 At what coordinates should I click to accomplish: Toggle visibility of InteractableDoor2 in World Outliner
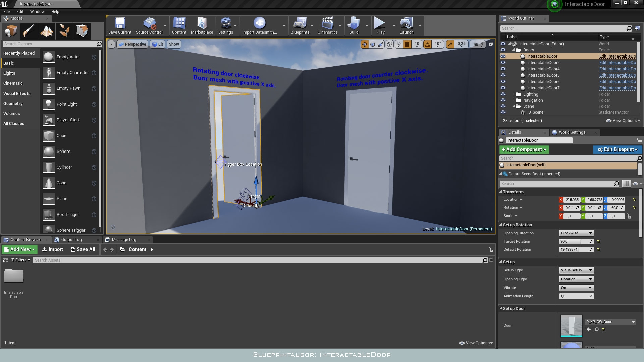tap(503, 63)
